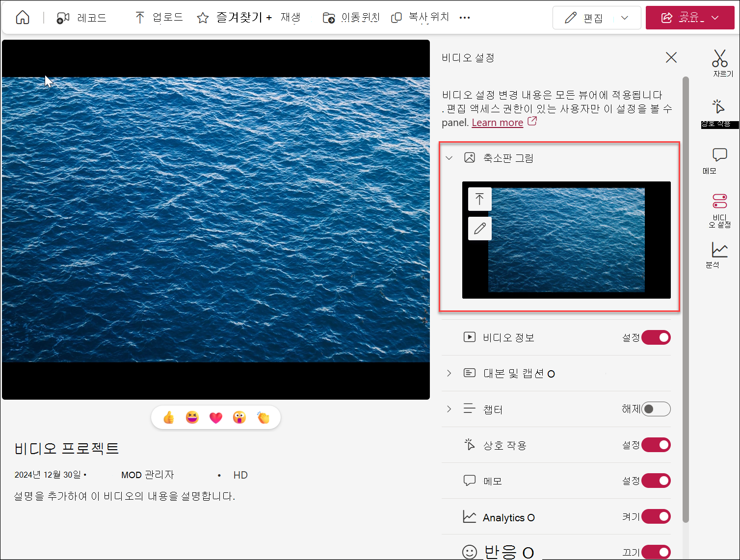React with clapping hands emoji
Screen dimensions: 740x560
click(264, 417)
